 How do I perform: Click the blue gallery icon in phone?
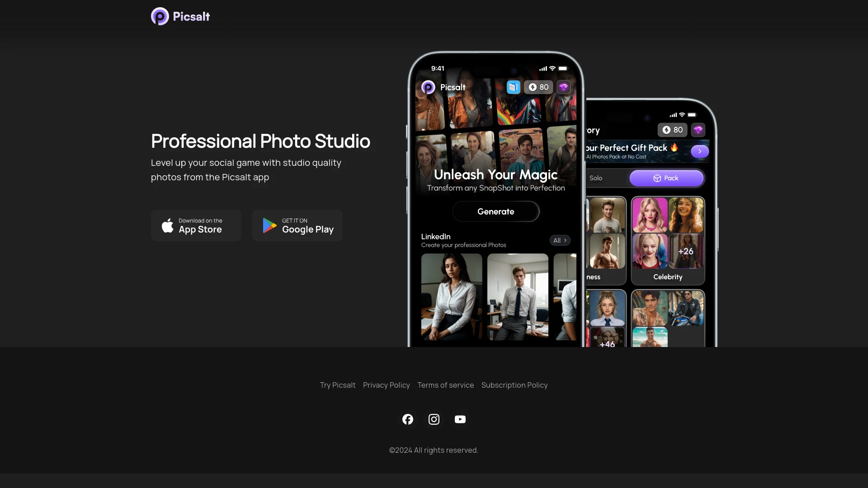[513, 87]
